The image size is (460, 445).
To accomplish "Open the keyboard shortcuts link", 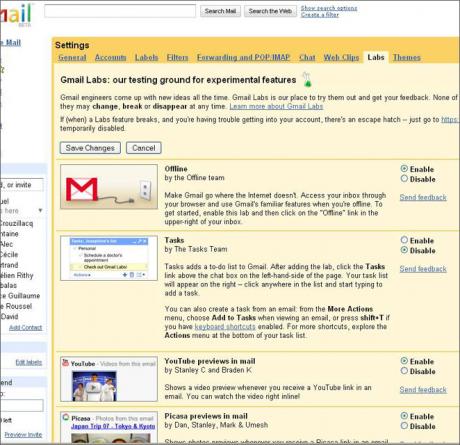I will click(225, 327).
